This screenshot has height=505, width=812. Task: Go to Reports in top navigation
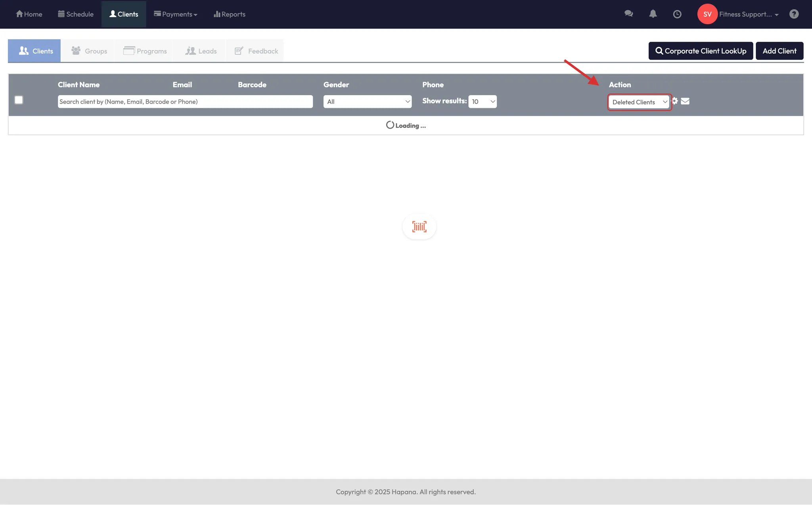pyautogui.click(x=230, y=14)
